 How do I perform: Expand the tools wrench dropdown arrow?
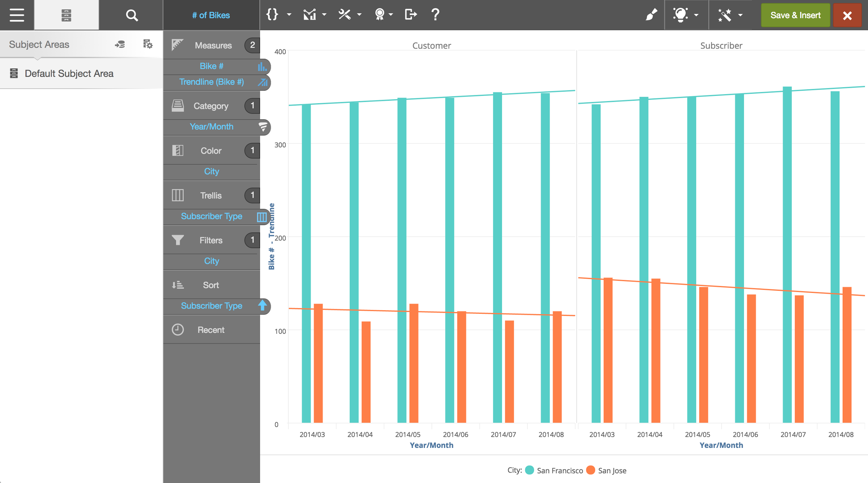click(359, 15)
